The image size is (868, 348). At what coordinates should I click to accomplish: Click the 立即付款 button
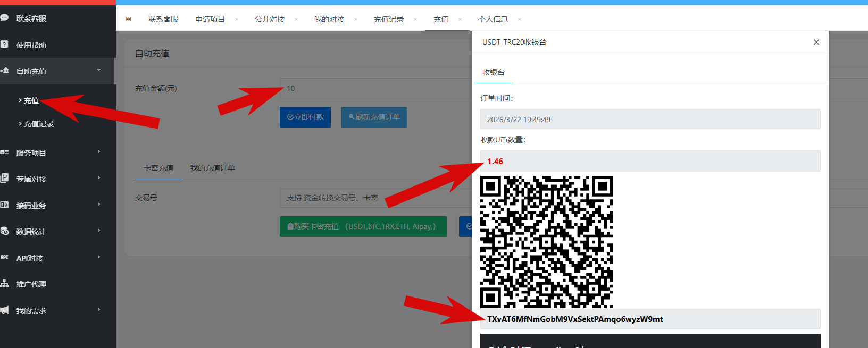pos(305,117)
